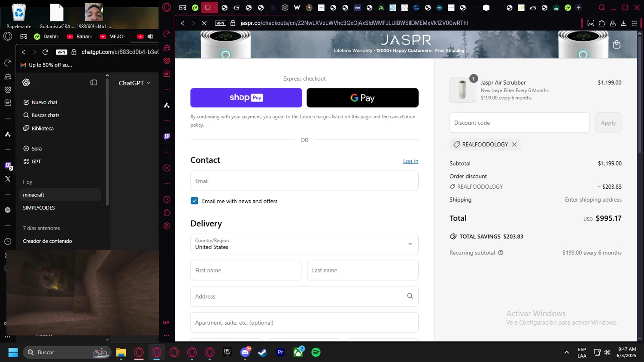Click the First name field
Viewport: 644px width, 362px height.
[x=246, y=270]
